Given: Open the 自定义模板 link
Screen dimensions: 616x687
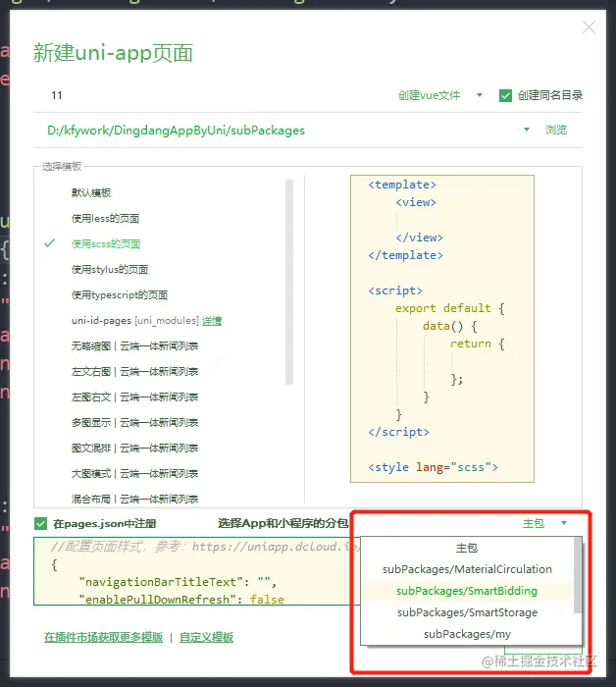Looking at the screenshot, I should pos(206,637).
